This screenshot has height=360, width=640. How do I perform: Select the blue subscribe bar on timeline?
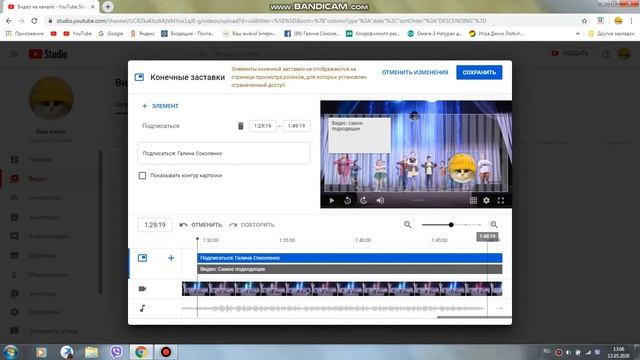coord(349,258)
